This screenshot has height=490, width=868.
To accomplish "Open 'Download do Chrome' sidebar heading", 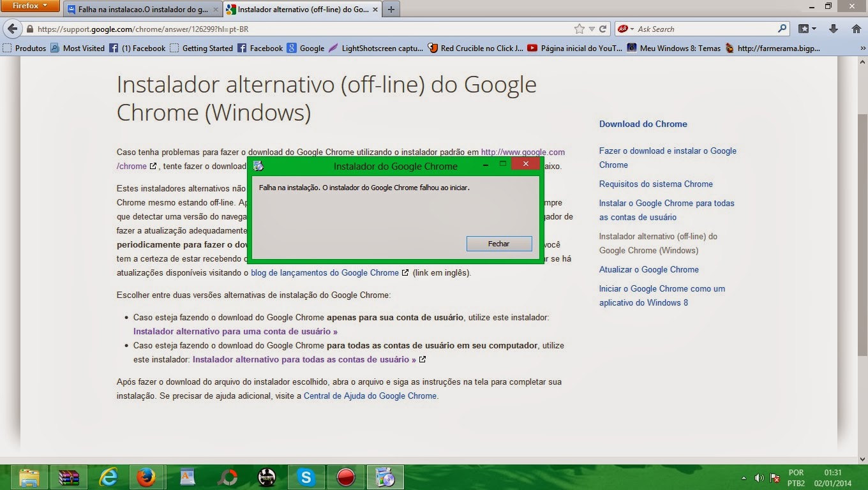I will pyautogui.click(x=643, y=124).
